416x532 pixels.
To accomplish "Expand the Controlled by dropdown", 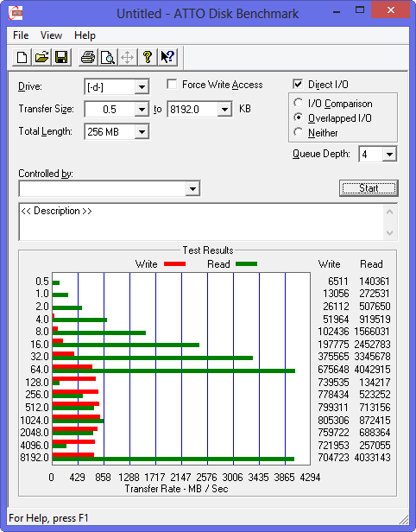I will tap(192, 188).
